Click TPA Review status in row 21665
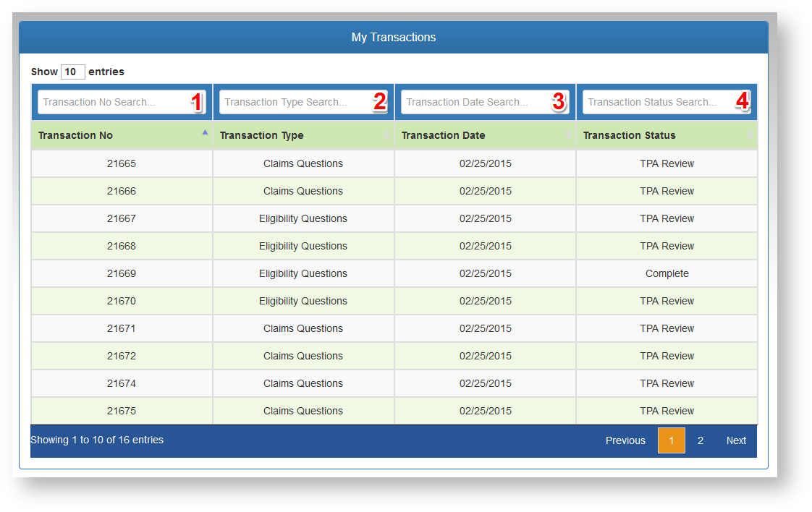 pyautogui.click(x=667, y=163)
